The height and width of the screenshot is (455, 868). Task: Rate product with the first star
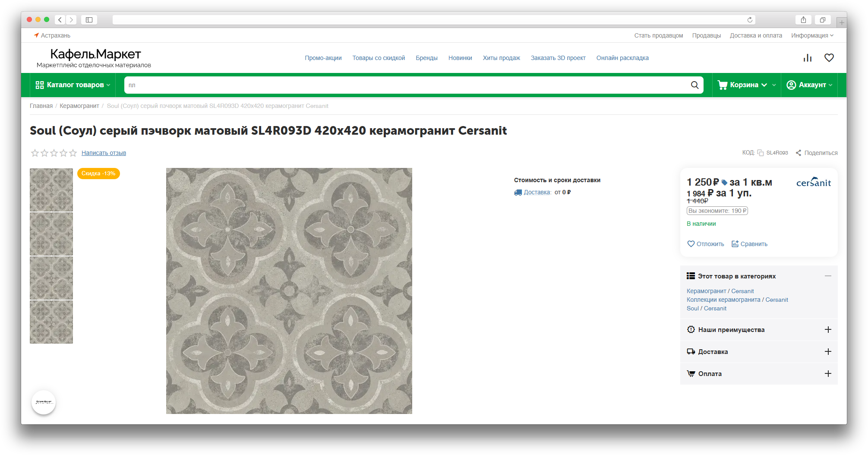pos(35,153)
